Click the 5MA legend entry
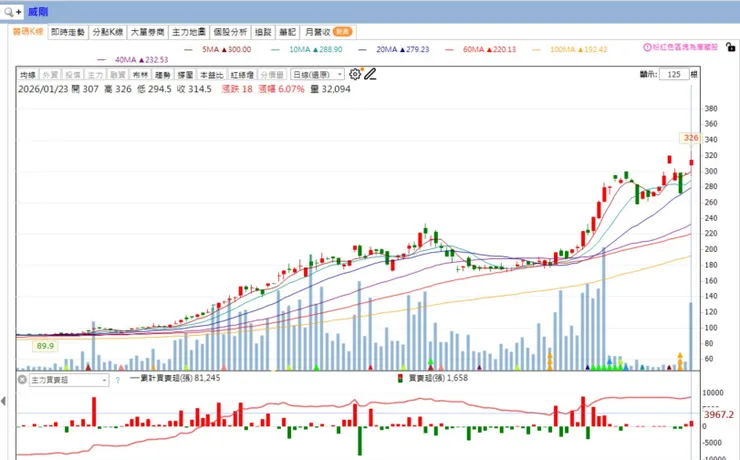This screenshot has width=740, height=460. [x=218, y=49]
